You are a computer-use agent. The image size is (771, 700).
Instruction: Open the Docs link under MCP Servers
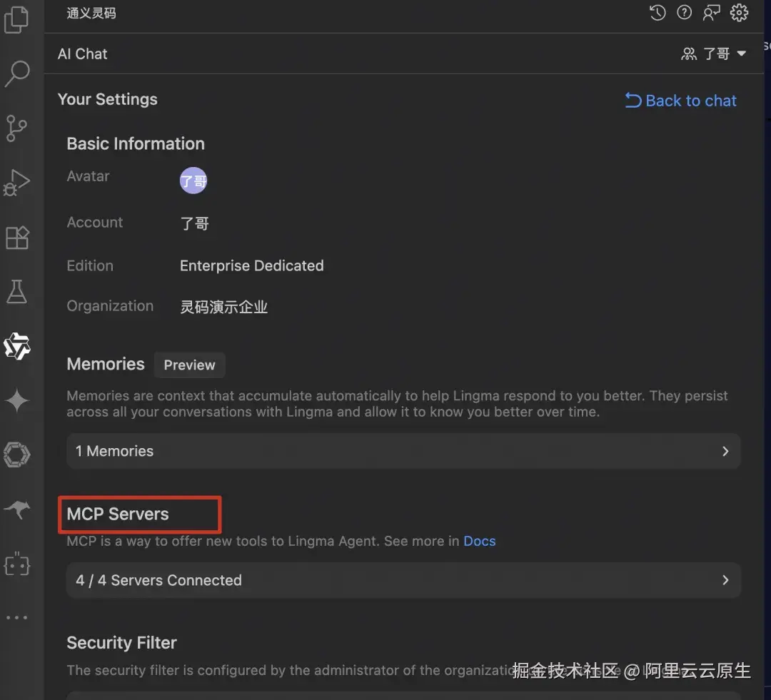[480, 541]
